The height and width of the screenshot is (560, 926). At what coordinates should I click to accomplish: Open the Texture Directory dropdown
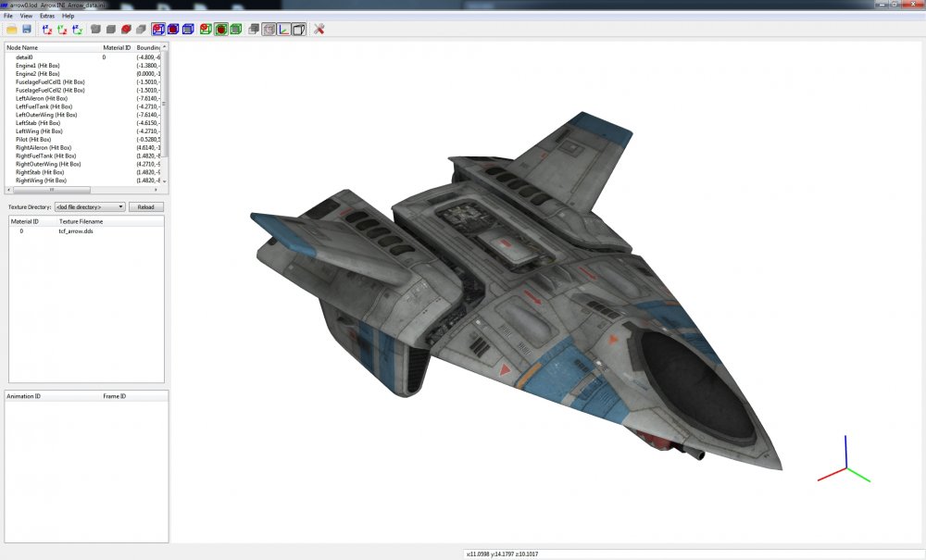pyautogui.click(x=90, y=207)
